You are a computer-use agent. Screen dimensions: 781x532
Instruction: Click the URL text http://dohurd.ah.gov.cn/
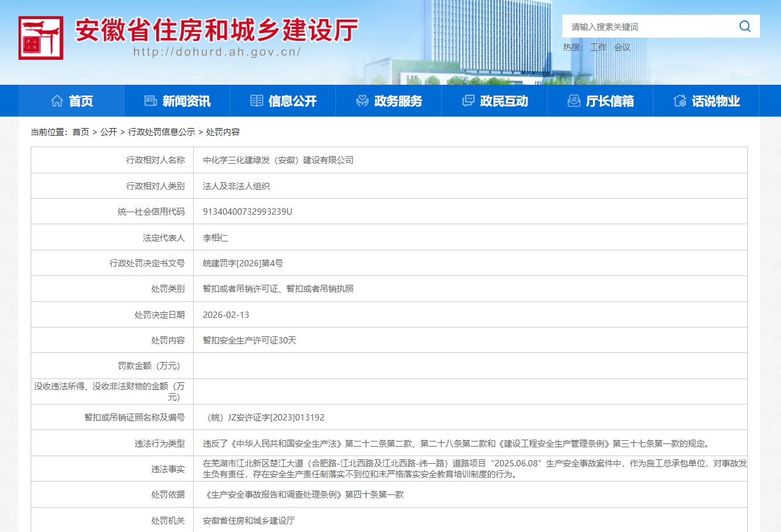coord(217,52)
